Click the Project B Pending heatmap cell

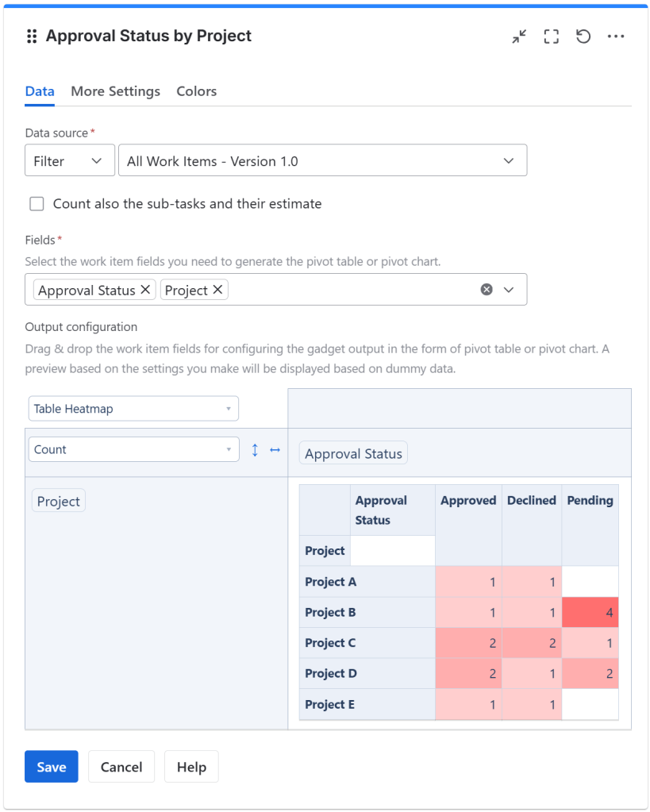click(590, 613)
